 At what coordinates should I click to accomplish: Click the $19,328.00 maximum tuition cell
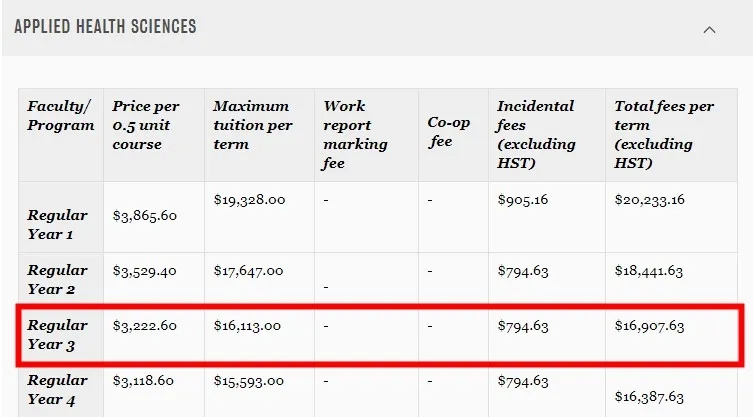click(x=250, y=200)
